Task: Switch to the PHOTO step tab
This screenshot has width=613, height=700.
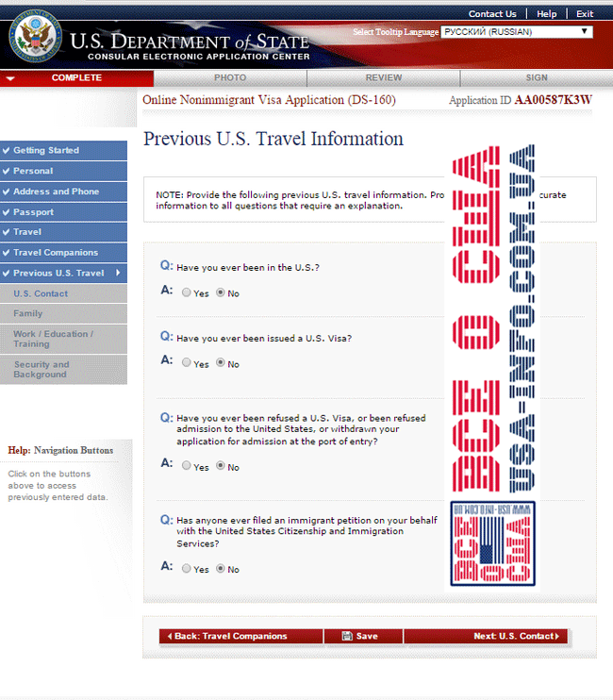Action: [230, 77]
